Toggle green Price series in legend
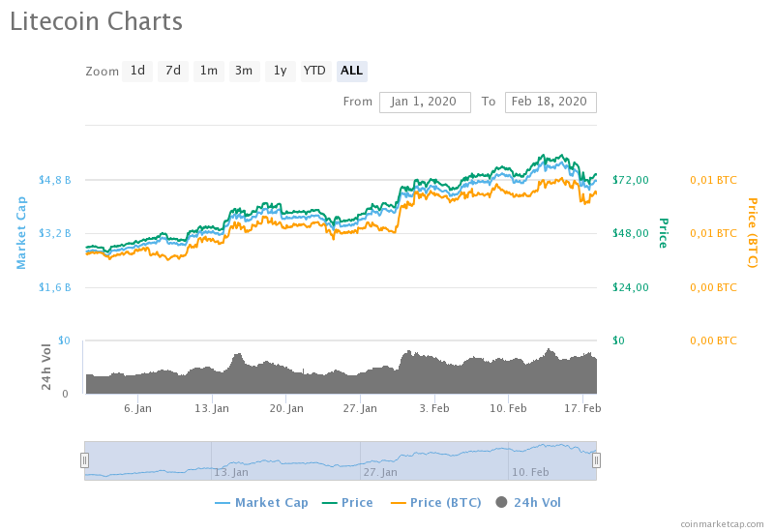 pyautogui.click(x=347, y=502)
